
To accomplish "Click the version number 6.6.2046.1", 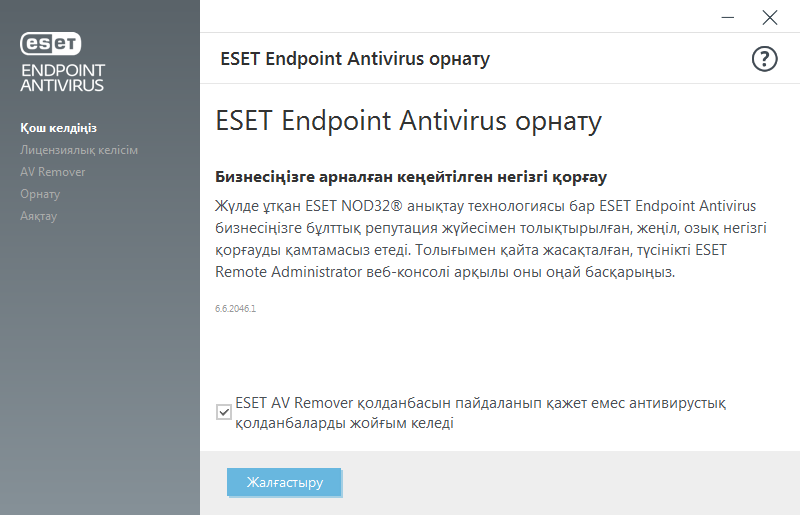I will [x=236, y=309].
